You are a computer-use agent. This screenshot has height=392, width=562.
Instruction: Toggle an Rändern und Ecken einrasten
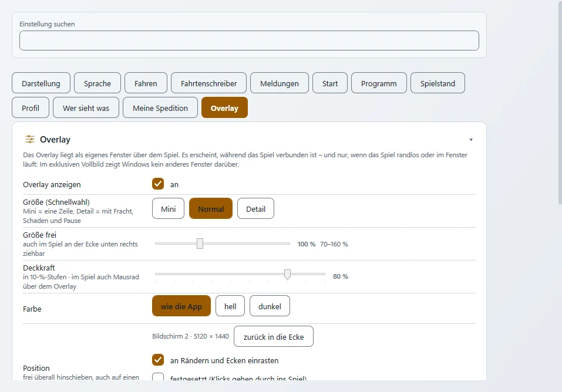[158, 360]
